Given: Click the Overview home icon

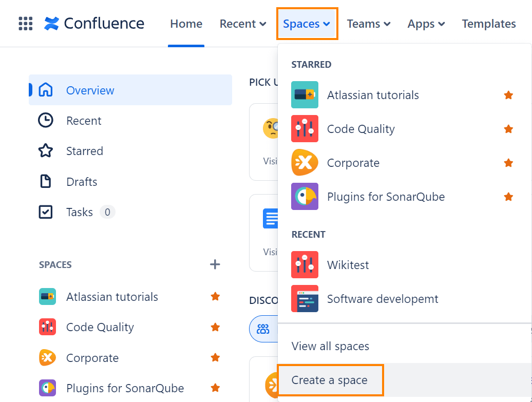Looking at the screenshot, I should [46, 90].
